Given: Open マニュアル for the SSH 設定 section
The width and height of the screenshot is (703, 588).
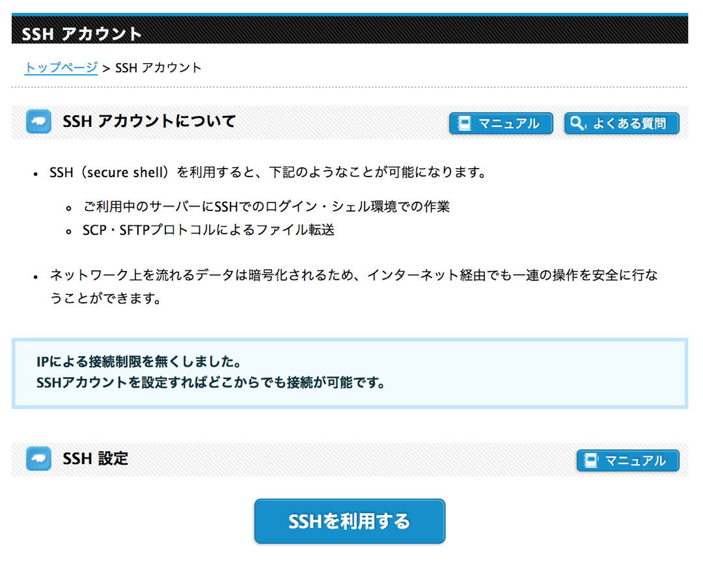Looking at the screenshot, I should [x=627, y=460].
